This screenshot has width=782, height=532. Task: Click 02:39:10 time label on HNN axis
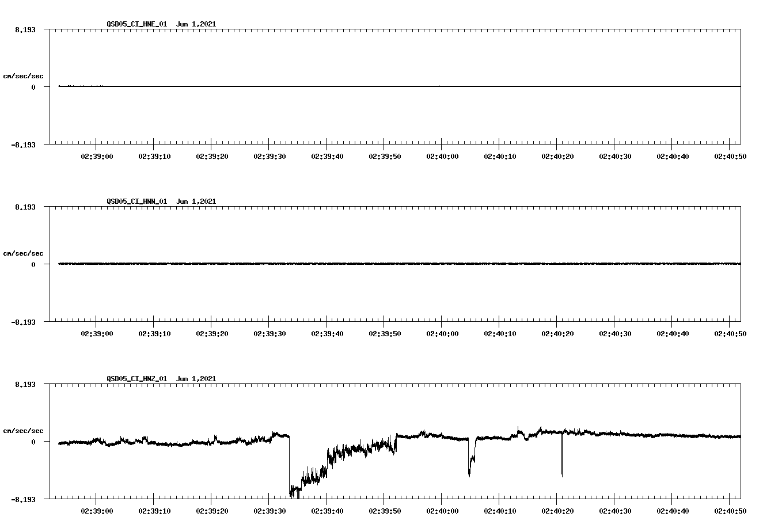tap(154, 333)
